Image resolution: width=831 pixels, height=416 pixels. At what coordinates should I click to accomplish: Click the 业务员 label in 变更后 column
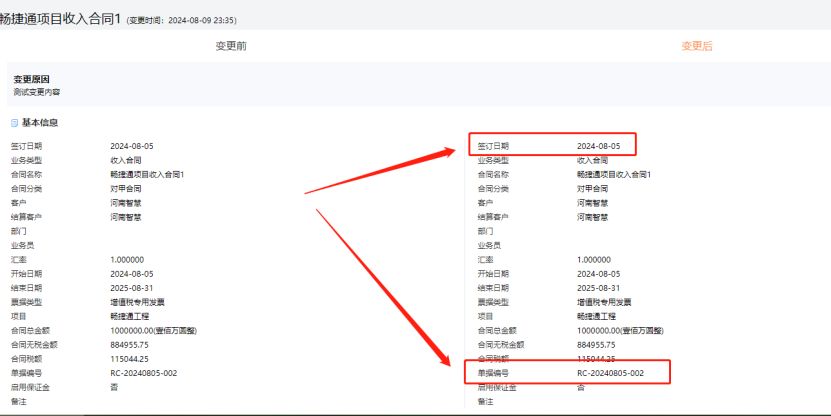point(489,245)
